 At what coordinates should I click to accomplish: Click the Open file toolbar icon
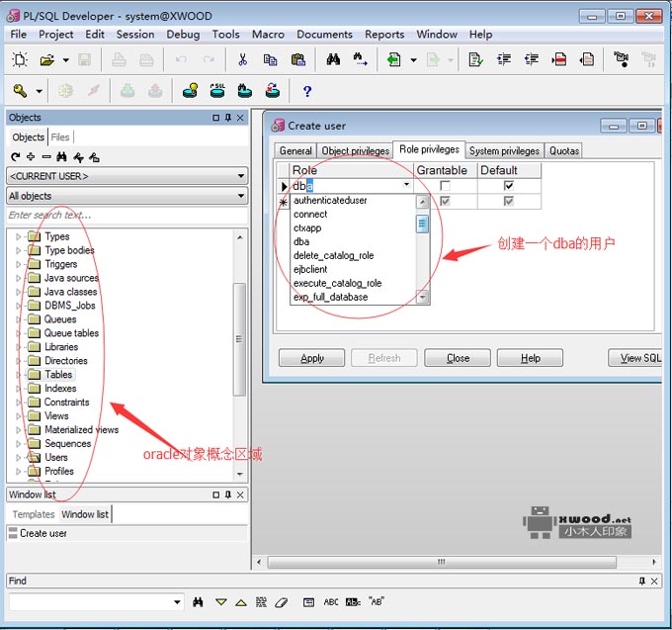[47, 59]
